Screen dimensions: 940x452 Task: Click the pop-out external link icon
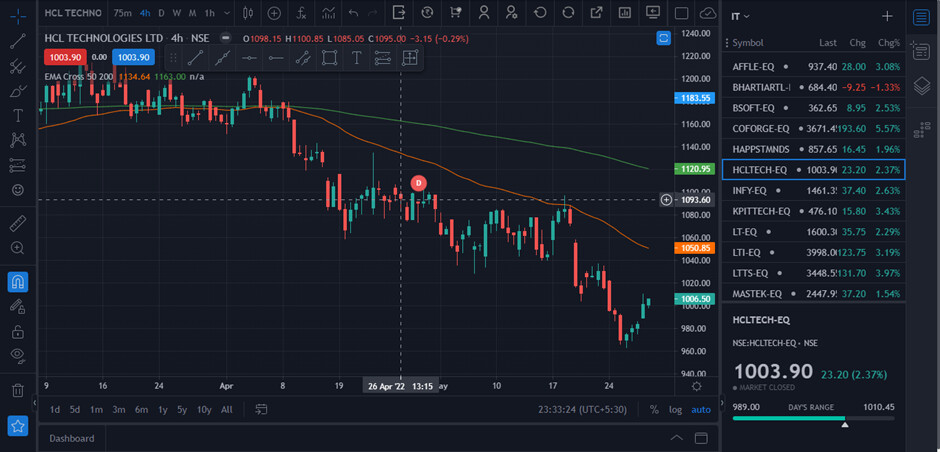pos(596,13)
